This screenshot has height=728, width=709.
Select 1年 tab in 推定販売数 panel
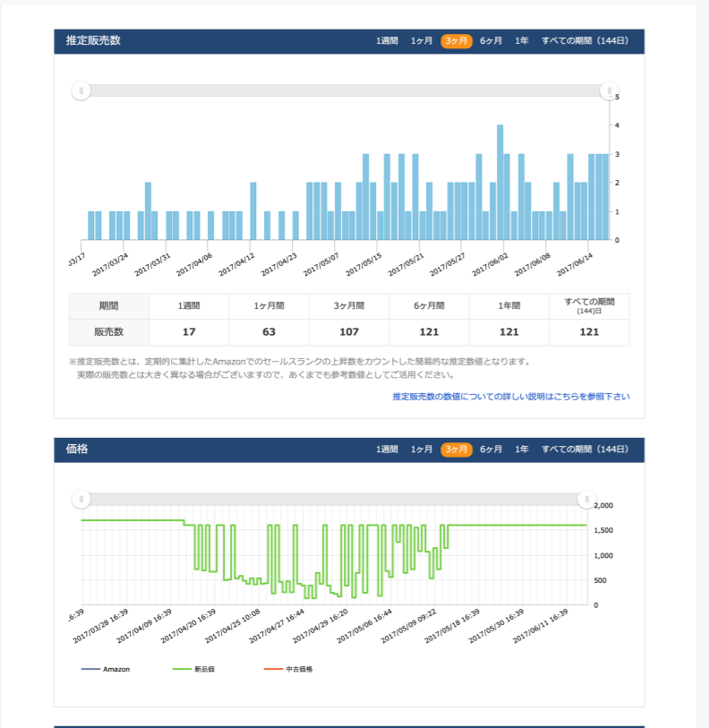[x=522, y=41]
